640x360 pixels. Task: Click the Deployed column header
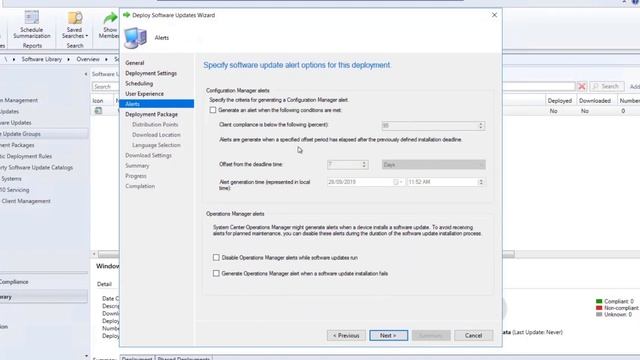point(560,100)
